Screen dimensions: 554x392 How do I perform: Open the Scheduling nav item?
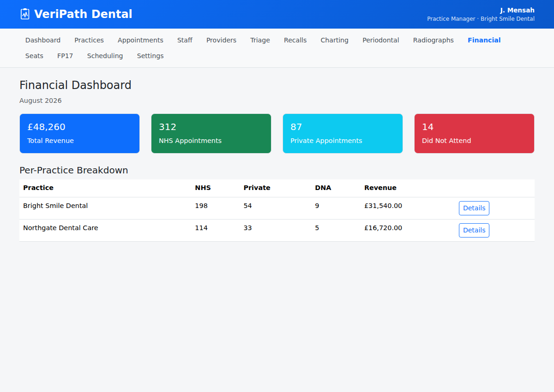click(x=105, y=56)
